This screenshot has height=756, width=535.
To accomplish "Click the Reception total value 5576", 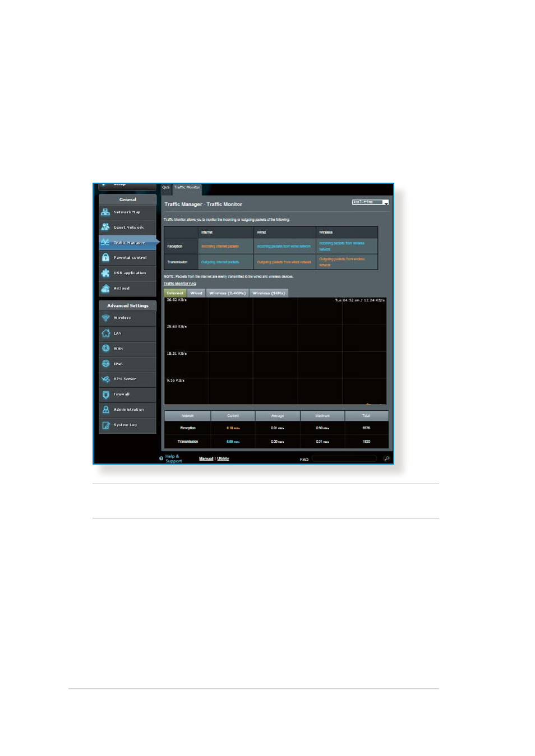I will tap(366, 428).
